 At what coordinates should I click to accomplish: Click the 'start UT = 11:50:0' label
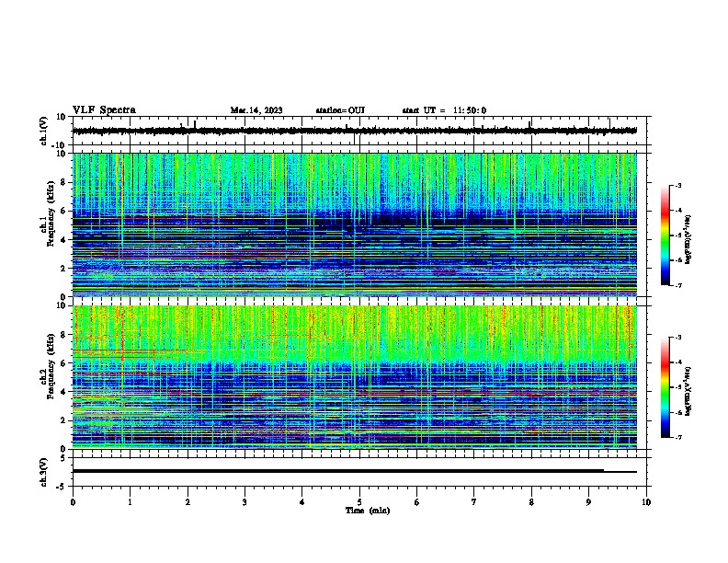[x=444, y=110]
